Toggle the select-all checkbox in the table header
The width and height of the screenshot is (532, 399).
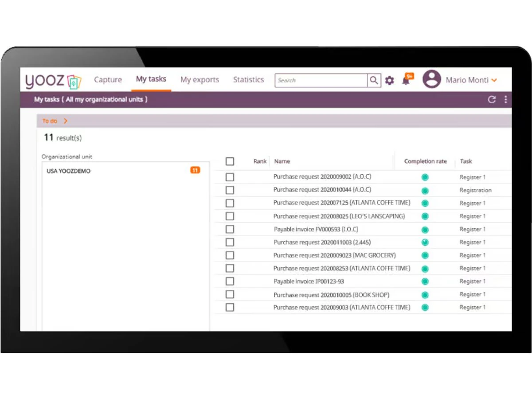pyautogui.click(x=230, y=161)
